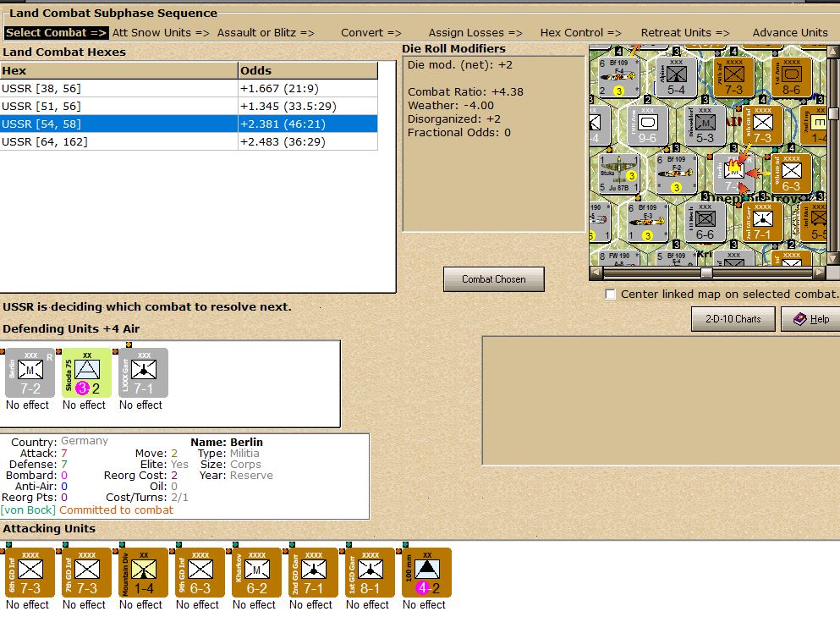Go to the Select Combat subphase step
The height and width of the screenshot is (617, 840).
(56, 33)
